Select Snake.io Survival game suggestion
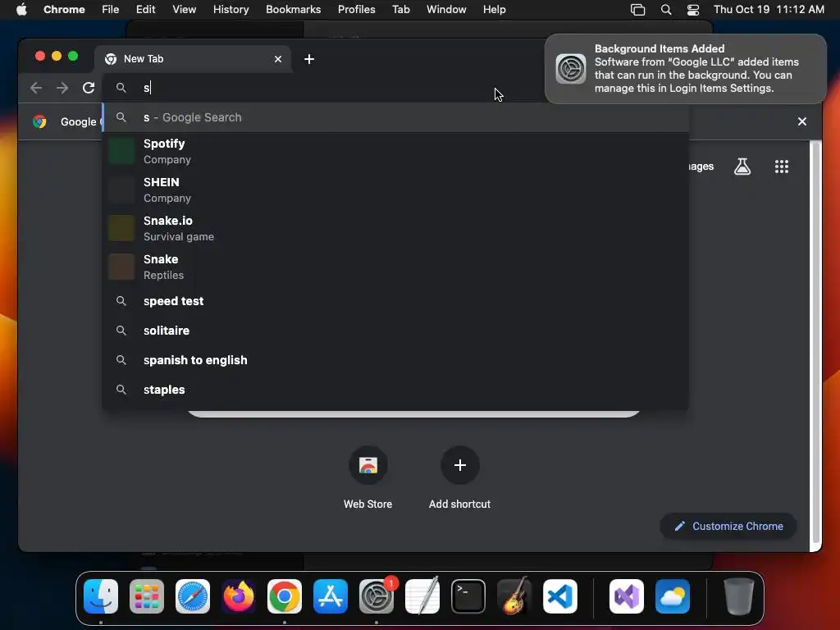This screenshot has width=840, height=630. pyautogui.click(x=395, y=228)
